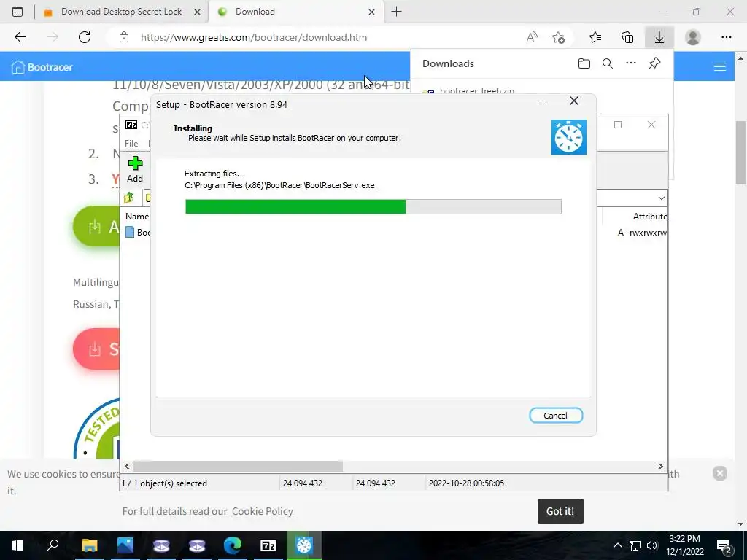Close the 7-Zip window
Viewport: 747px width, 560px height.
click(651, 125)
